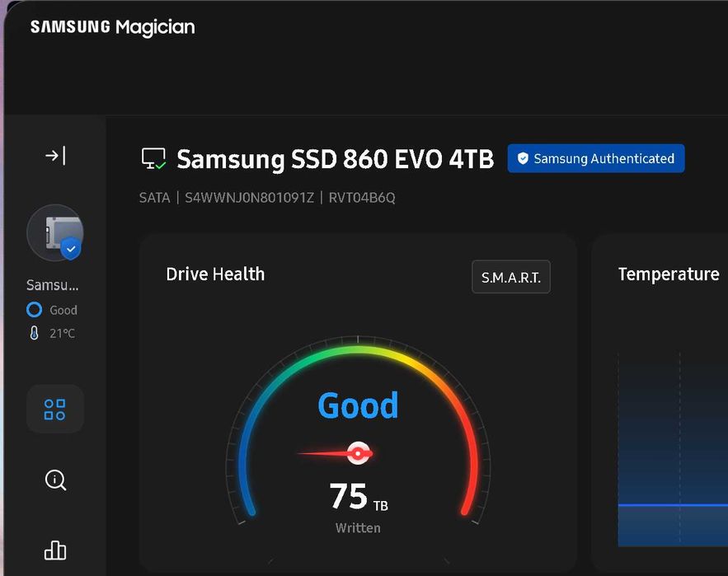Click the Good status in sidebar
Screen dimensions: 728x576
(63, 310)
